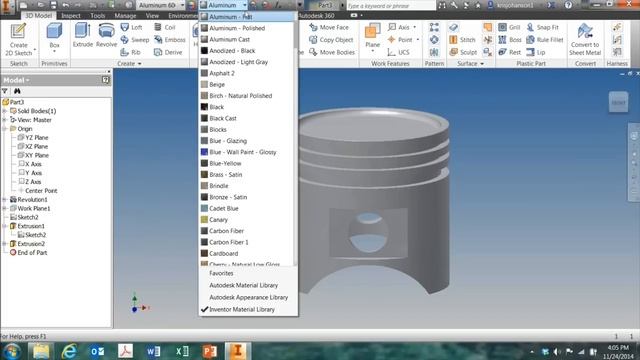Select the Stitch surface tool
Screen dimensions: 640x360
coord(462,40)
